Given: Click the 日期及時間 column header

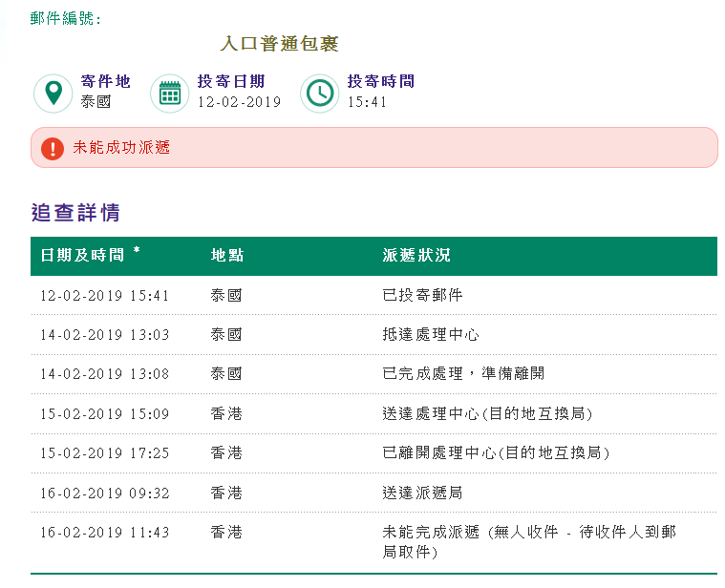Looking at the screenshot, I should click(82, 255).
